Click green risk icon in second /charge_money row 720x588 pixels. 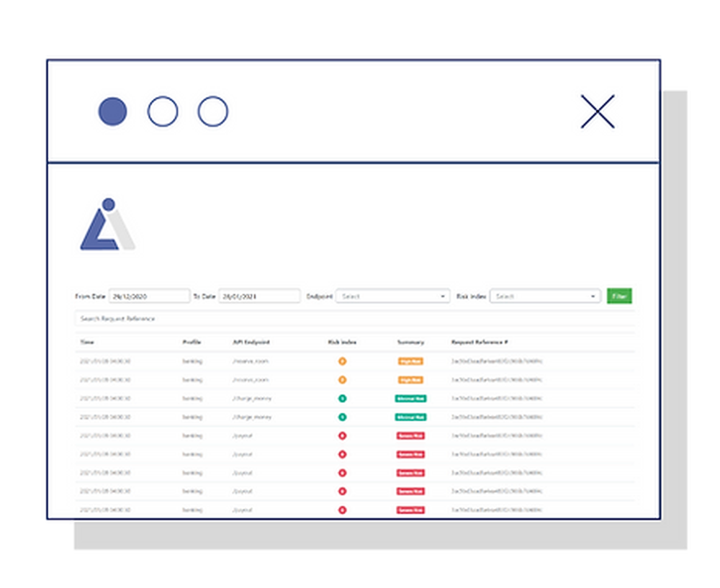(x=342, y=417)
